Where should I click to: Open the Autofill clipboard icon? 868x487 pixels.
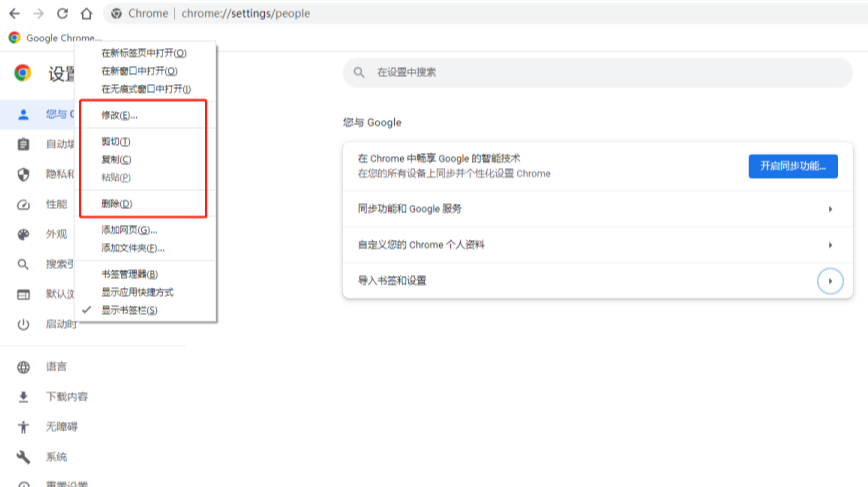click(23, 144)
